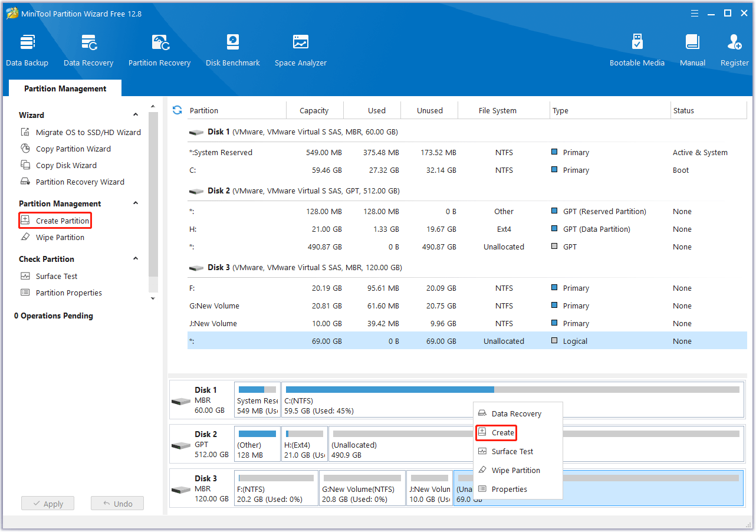Click the Apply button

(48, 504)
